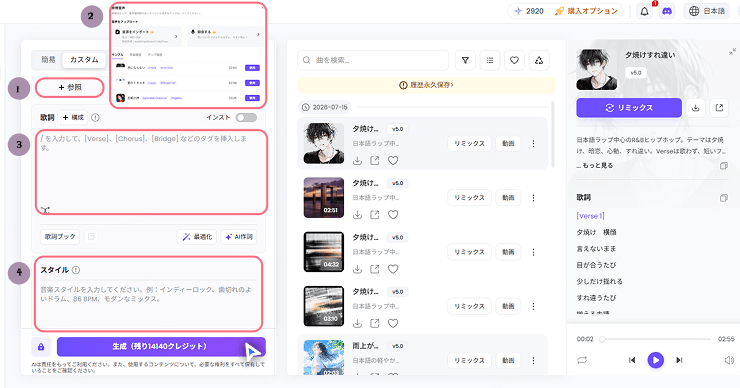Favorite the 03:10 track
This screenshot has height=388, width=740.
point(393,323)
